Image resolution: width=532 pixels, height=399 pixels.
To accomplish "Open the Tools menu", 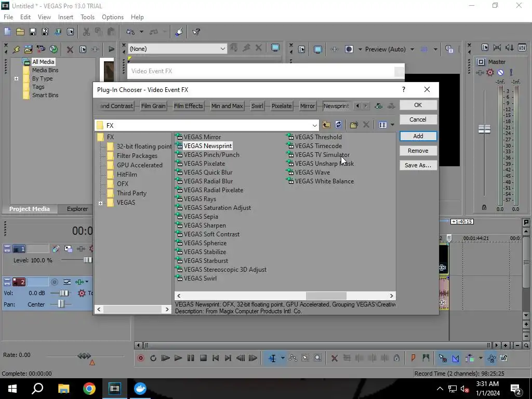I will pyautogui.click(x=87, y=17).
